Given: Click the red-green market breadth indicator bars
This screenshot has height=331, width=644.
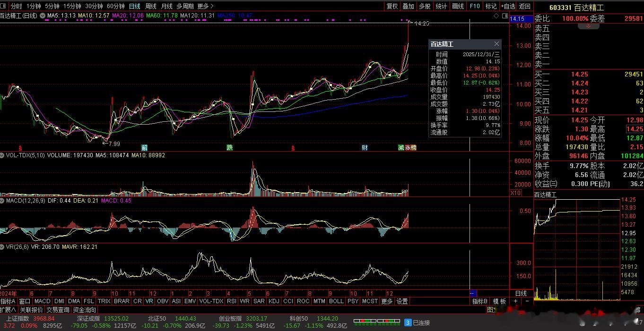Looking at the screenshot, I should click(x=376, y=323).
